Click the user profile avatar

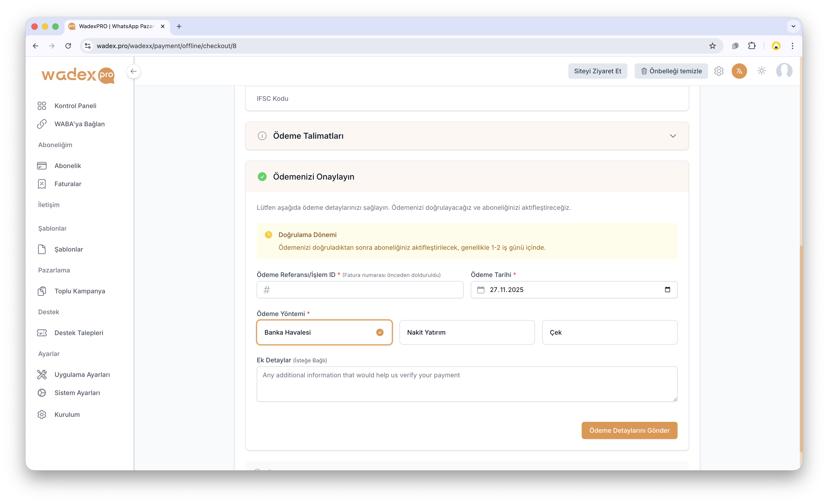click(784, 71)
